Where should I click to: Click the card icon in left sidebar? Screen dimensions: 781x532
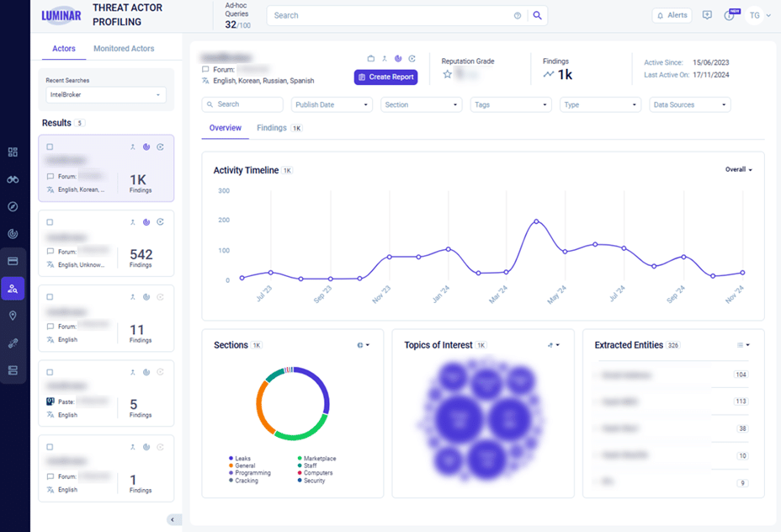13,261
